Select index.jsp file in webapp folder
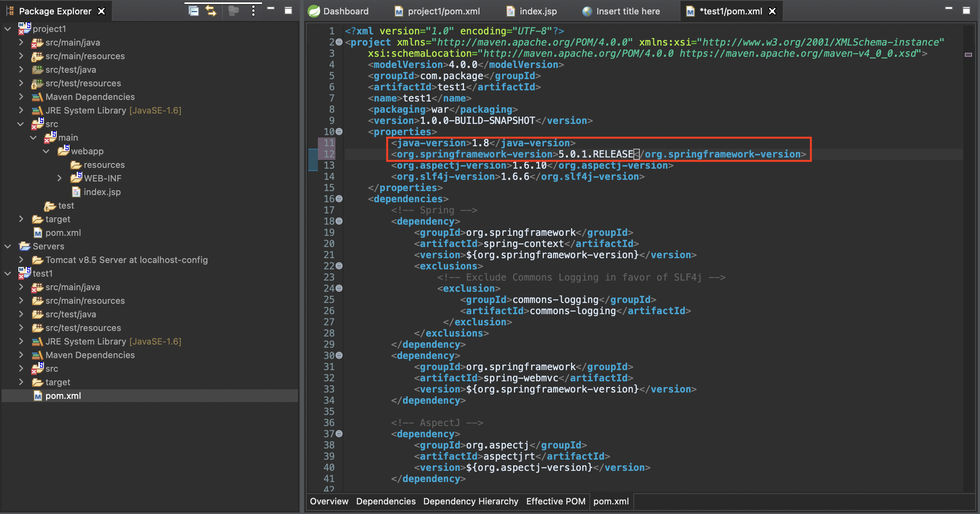The image size is (980, 514). 102,192
